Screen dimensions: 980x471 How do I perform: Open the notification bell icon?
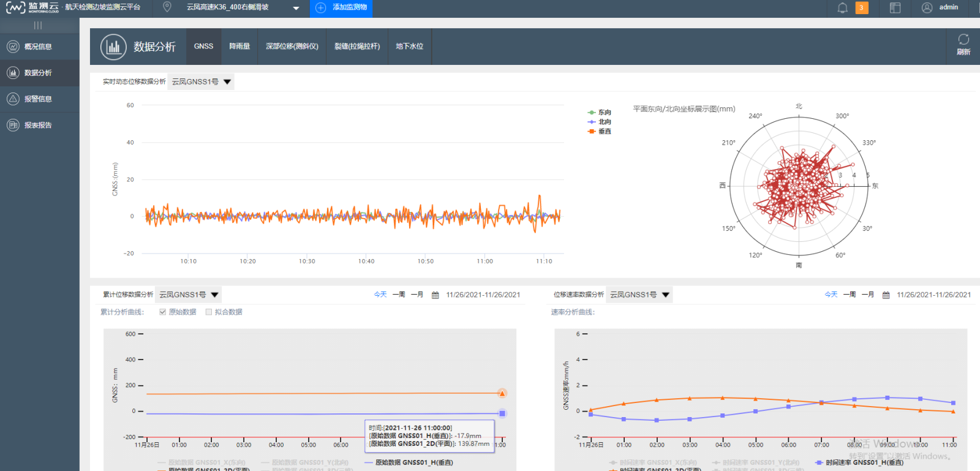(843, 7)
